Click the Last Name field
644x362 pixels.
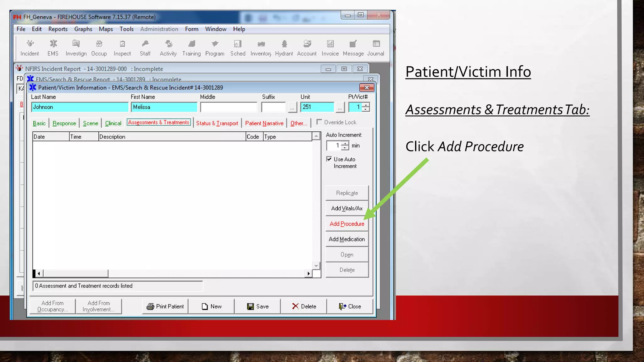(80, 107)
